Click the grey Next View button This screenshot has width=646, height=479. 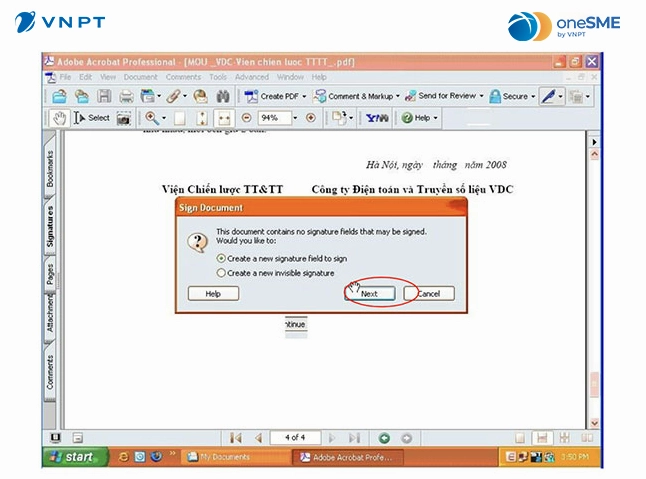point(407,438)
